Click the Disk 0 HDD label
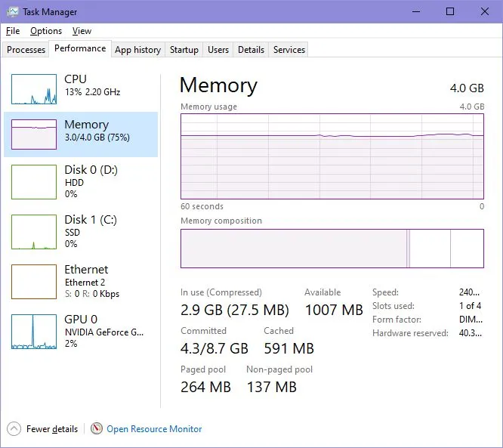Screen dimensions: 503x448 [75, 183]
